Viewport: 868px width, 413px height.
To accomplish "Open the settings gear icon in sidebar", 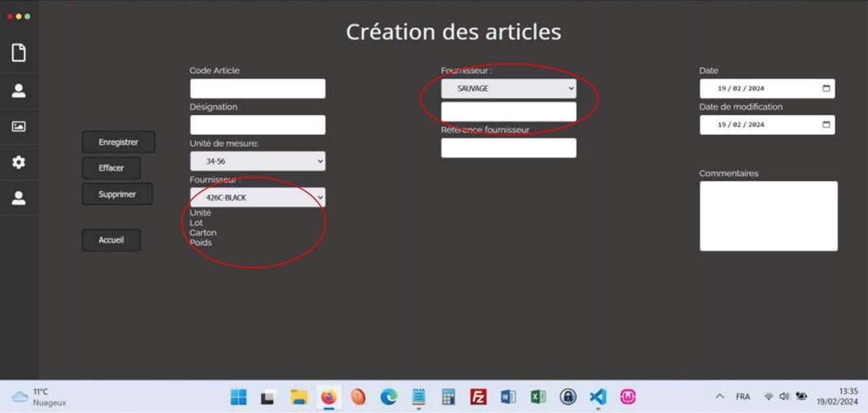I will coord(19,162).
